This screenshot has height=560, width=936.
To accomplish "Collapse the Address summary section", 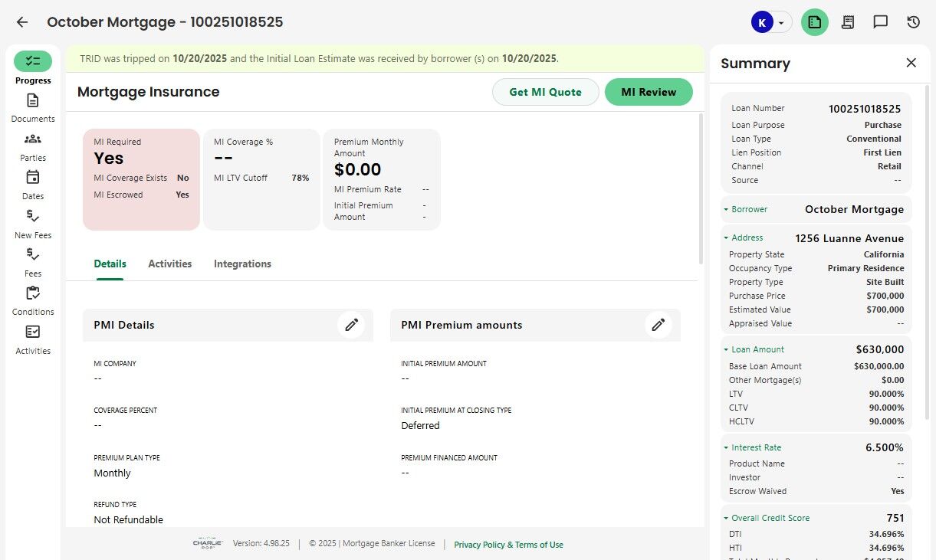I will (726, 237).
